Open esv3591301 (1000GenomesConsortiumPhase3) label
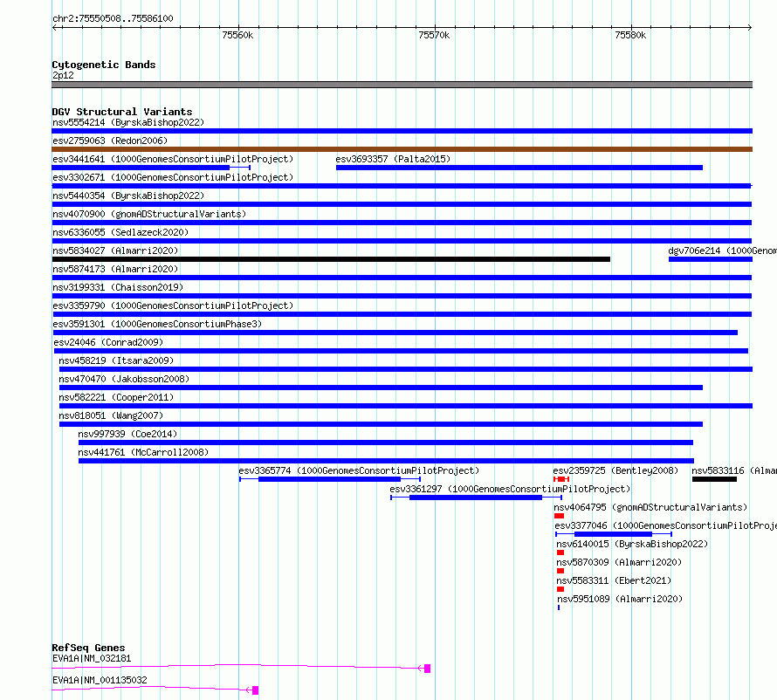The height and width of the screenshot is (700, 777). [x=157, y=324]
